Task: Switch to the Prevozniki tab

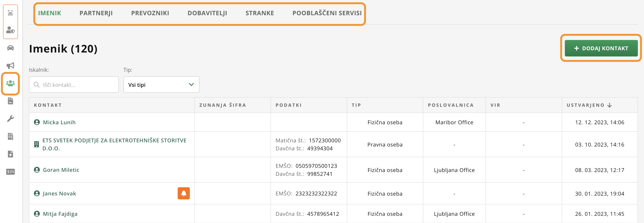Action: point(150,13)
